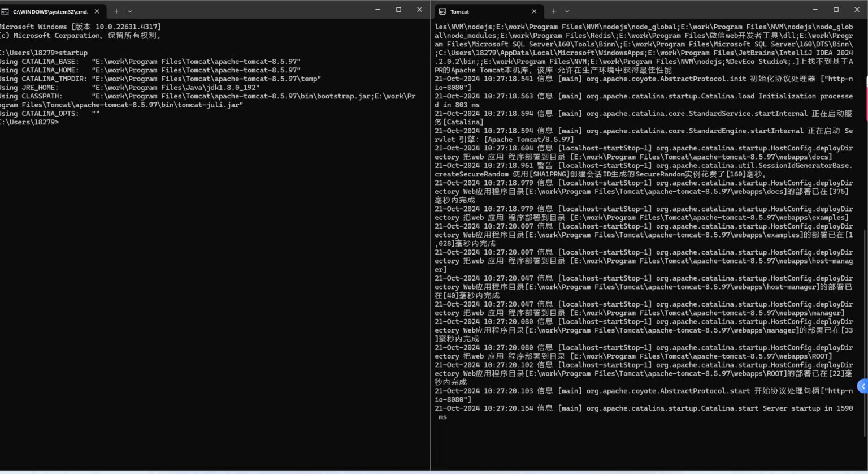Expand the new-tab options arrow next to plus button
868x474 pixels.
pos(130,11)
